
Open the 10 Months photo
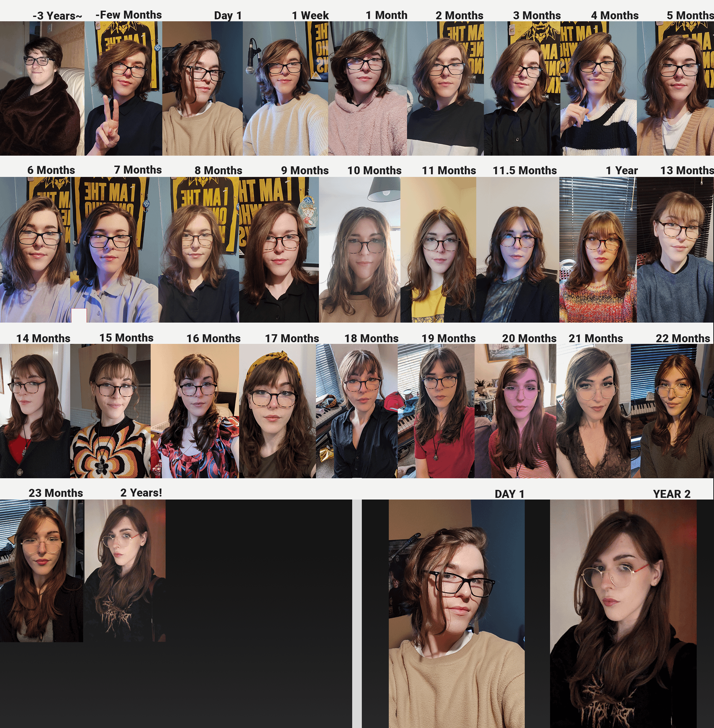(359, 250)
